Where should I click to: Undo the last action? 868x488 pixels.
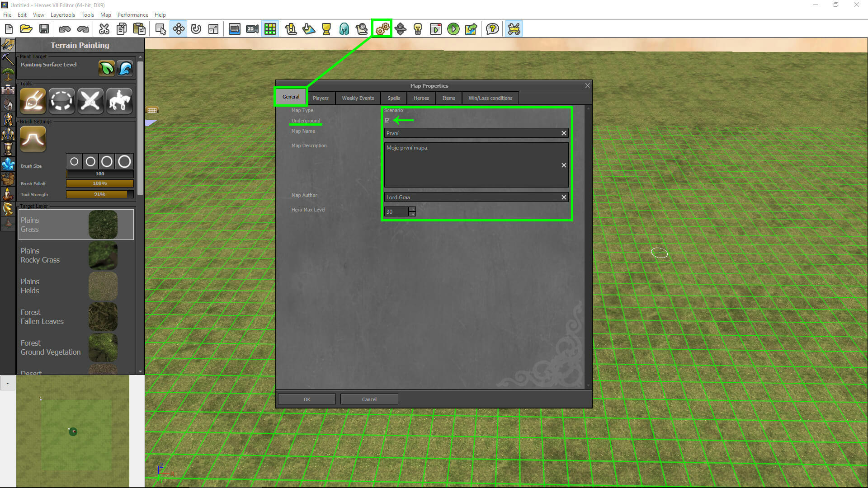coord(65,29)
